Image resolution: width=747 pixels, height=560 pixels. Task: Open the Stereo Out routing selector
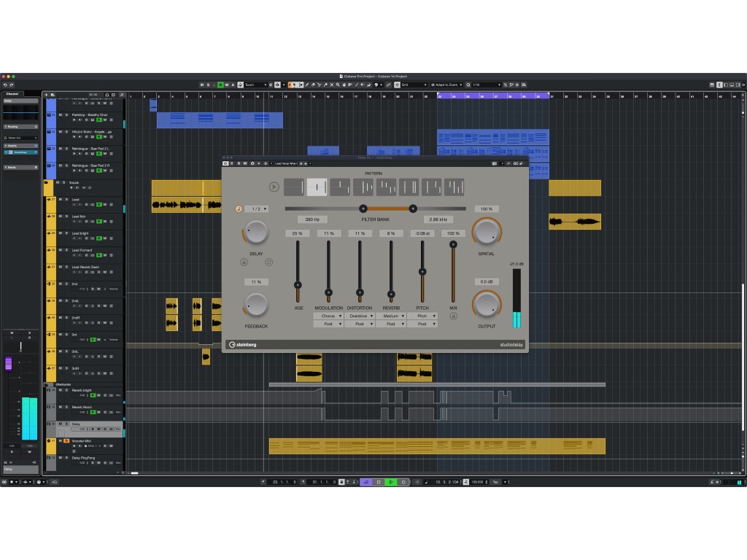click(x=20, y=138)
